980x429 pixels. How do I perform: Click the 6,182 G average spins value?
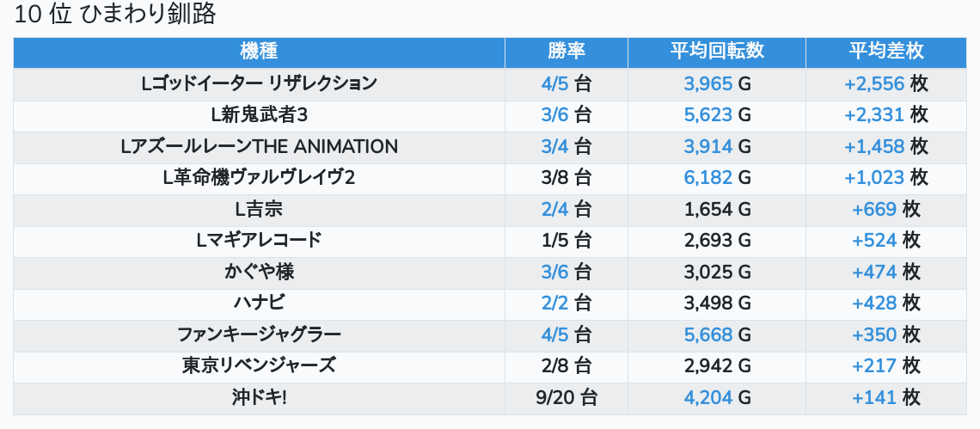click(717, 178)
